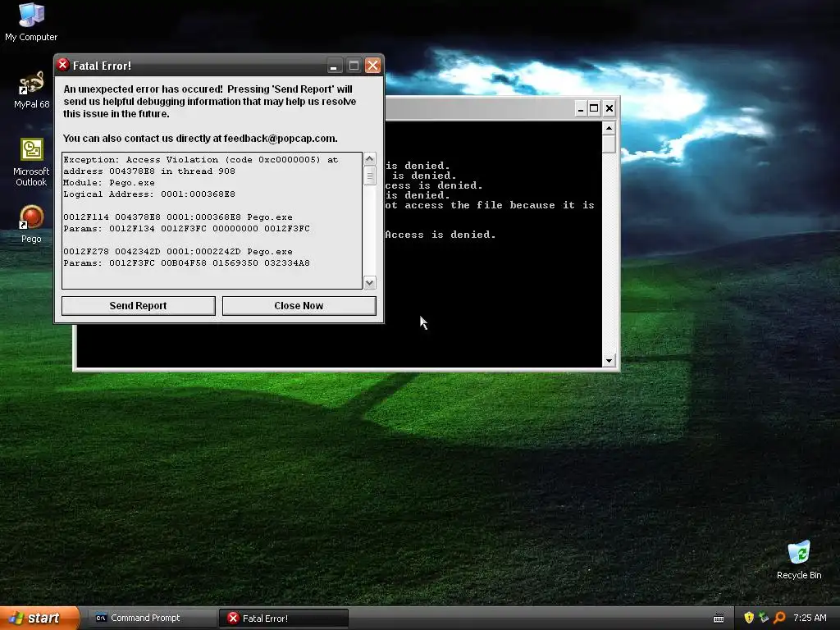Click the 'Access is denied.' line in Command Prompt
Image resolution: width=840 pixels, height=630 pixels.
coord(440,235)
